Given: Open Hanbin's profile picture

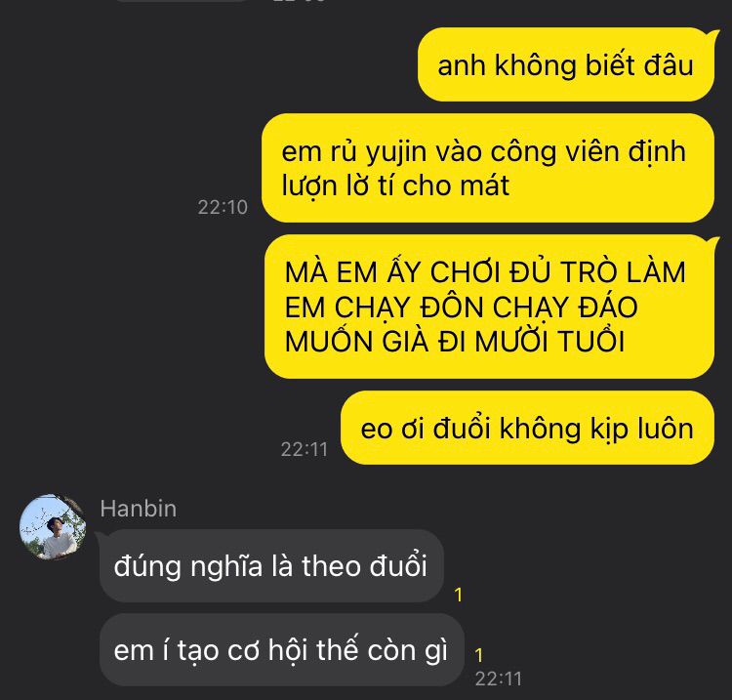Looking at the screenshot, I should (x=53, y=527).
